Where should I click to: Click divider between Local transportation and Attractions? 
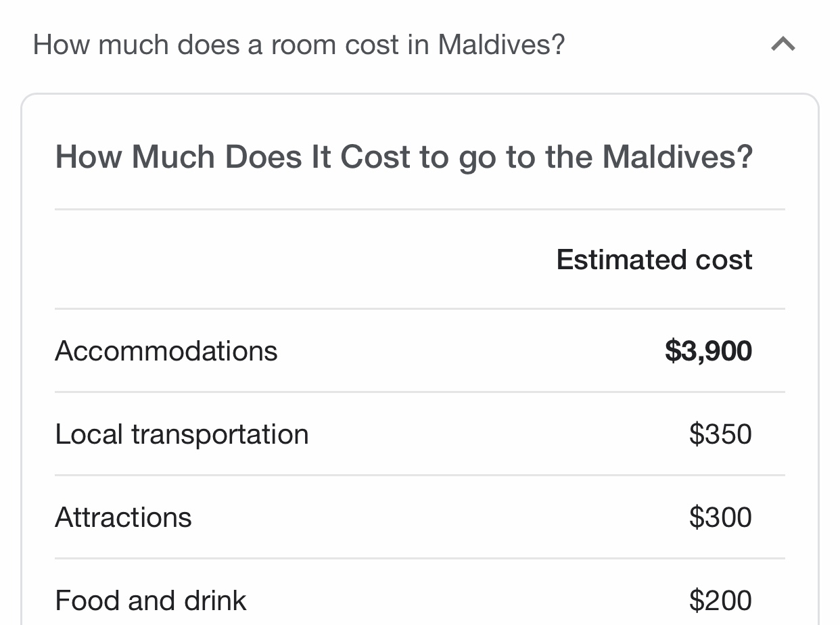419,476
